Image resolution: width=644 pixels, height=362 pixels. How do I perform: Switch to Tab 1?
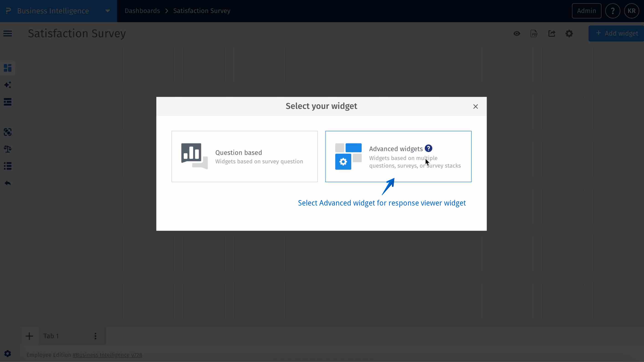click(x=51, y=336)
